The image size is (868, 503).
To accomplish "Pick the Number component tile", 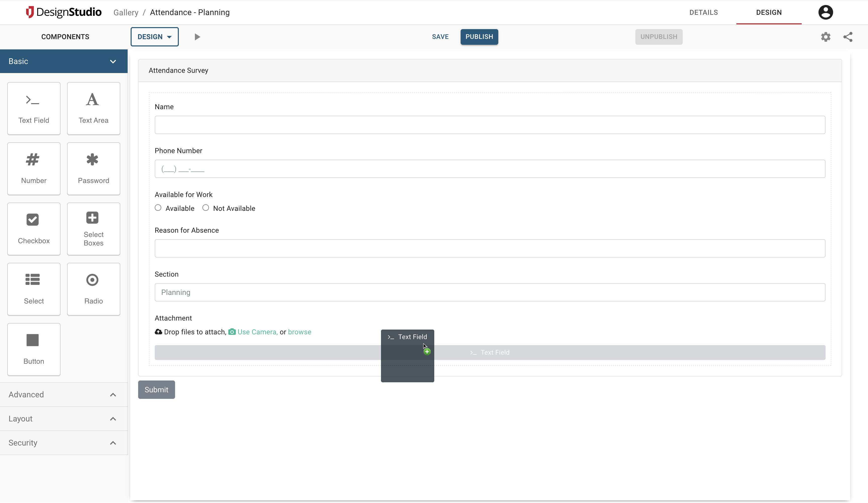I will pos(34,169).
